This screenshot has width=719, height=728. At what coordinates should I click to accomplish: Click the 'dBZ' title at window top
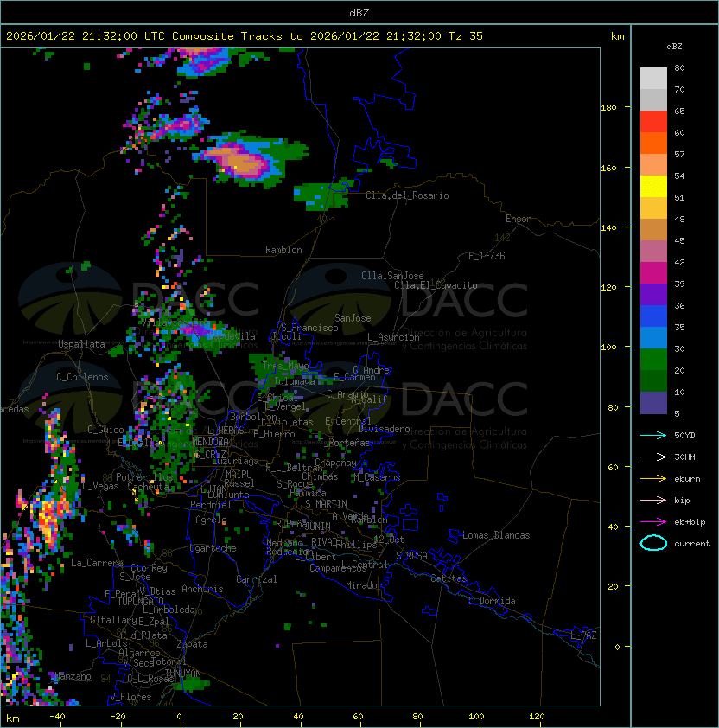[359, 12]
